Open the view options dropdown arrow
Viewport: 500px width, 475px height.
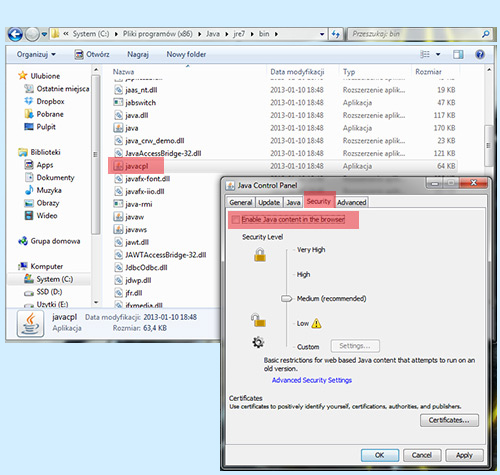(438, 54)
